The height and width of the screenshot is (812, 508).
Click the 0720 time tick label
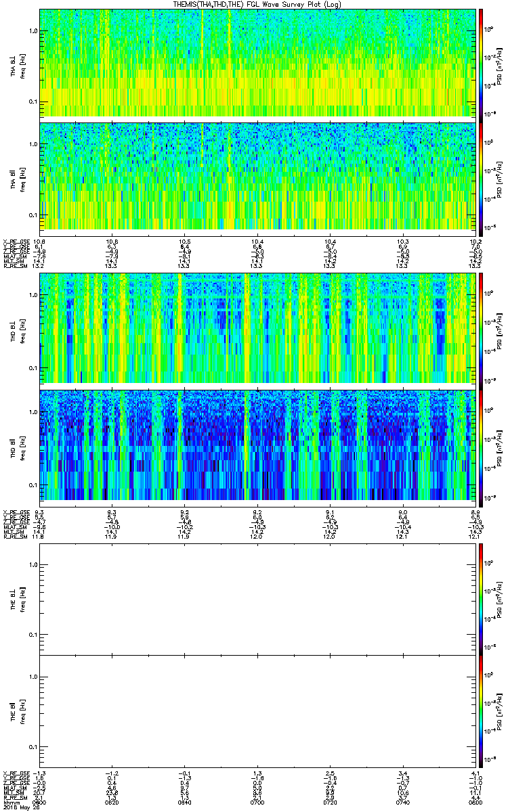330,802
